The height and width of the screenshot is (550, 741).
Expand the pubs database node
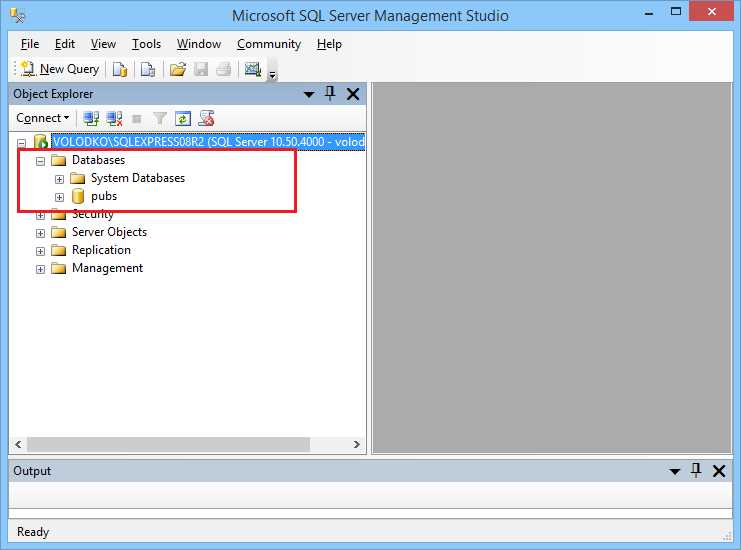tap(59, 197)
